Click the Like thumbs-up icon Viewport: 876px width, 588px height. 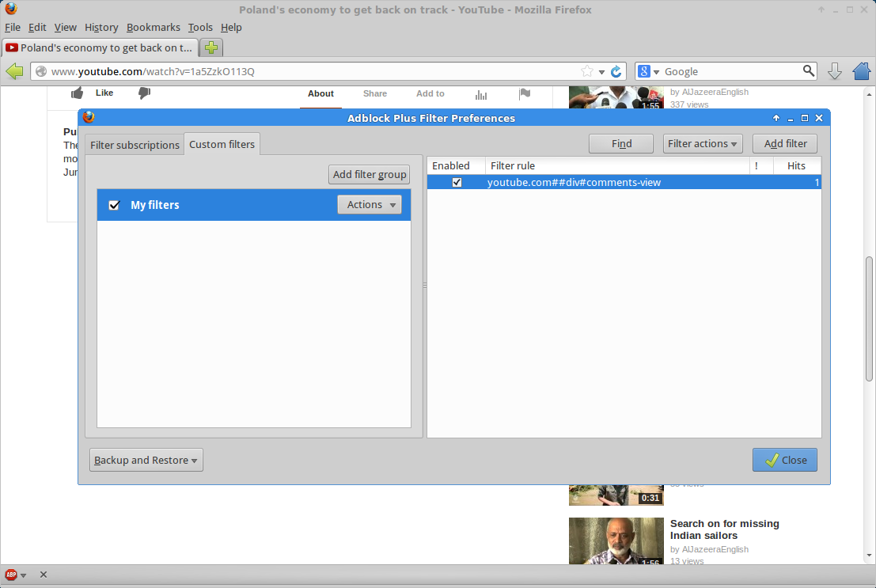coord(77,93)
